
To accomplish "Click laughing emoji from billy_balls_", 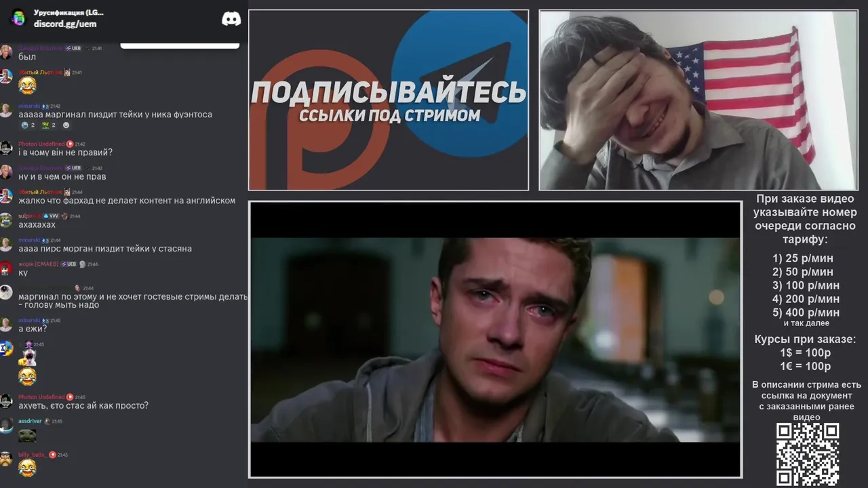I will point(27,467).
